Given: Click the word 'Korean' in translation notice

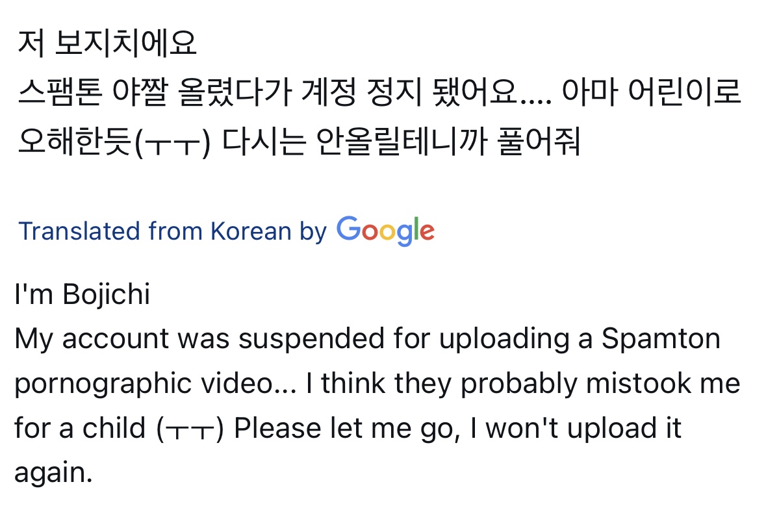Looking at the screenshot, I should (251, 231).
